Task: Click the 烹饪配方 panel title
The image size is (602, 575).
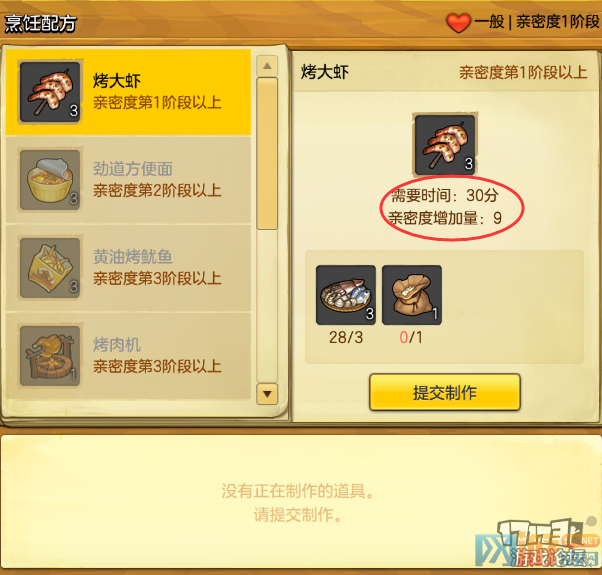Action: [41, 23]
